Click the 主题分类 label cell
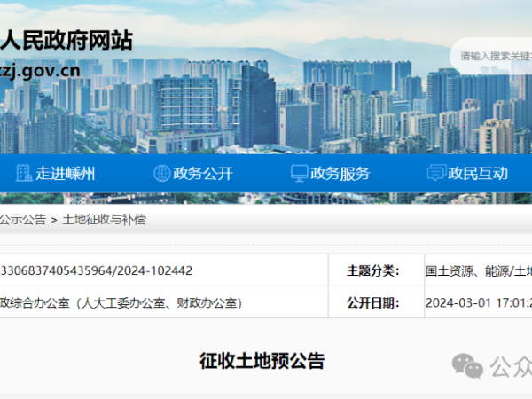Viewport: 532px width, 399px height. [x=372, y=270]
